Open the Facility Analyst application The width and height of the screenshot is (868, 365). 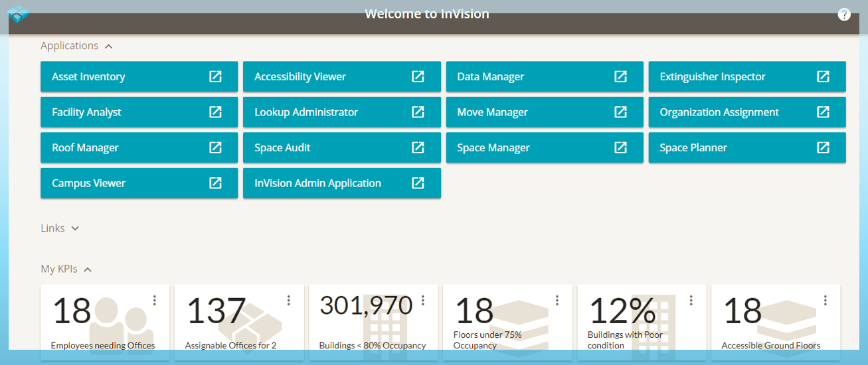(139, 112)
